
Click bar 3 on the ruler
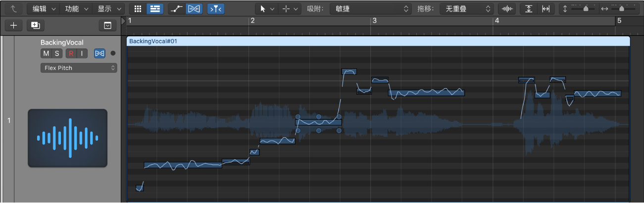375,21
